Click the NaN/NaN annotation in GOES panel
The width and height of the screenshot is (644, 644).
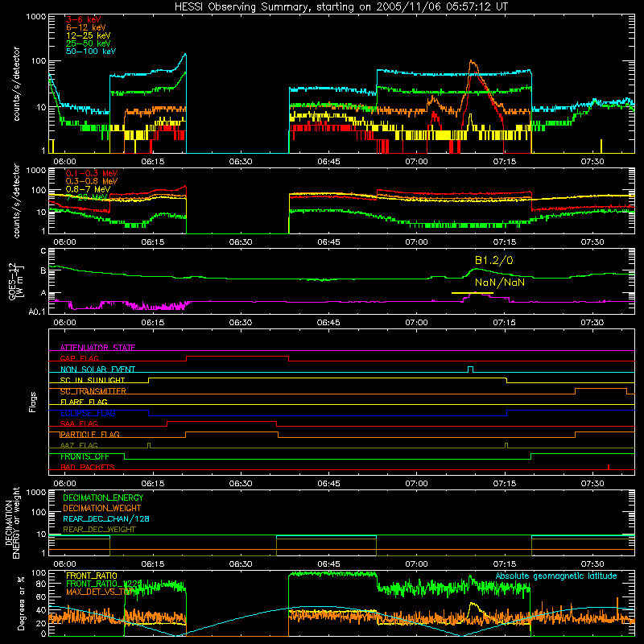[x=500, y=283]
